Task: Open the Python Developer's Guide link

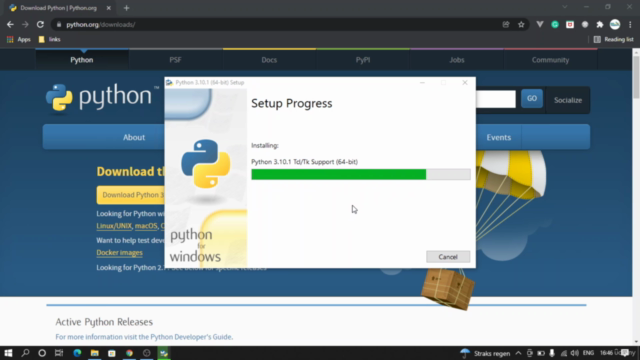Action: coord(191,337)
